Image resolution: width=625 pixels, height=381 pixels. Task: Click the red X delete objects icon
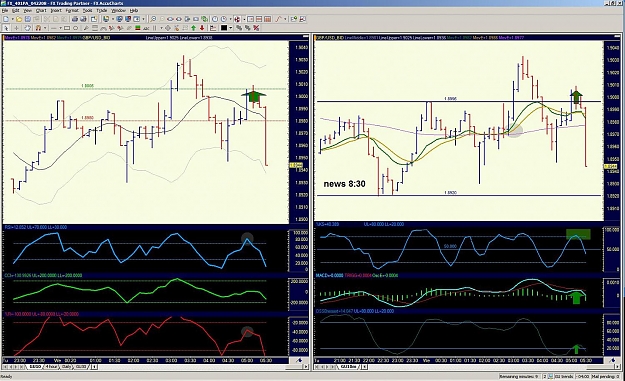(x=256, y=28)
